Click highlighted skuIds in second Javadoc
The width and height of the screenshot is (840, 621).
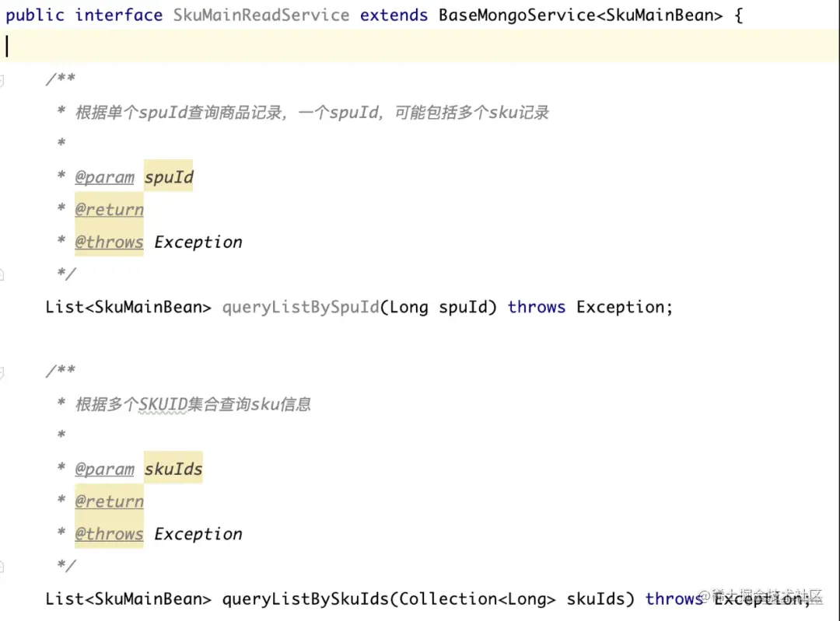173,468
